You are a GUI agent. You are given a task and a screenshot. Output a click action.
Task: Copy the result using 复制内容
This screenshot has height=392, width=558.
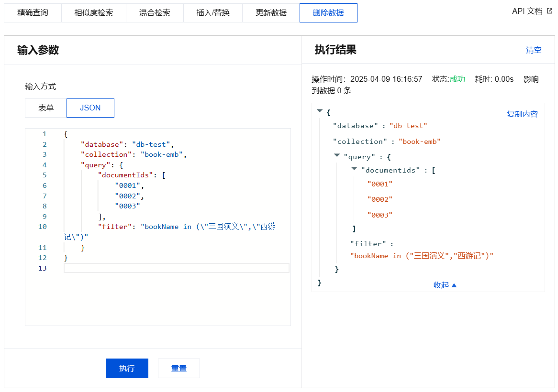pos(522,114)
